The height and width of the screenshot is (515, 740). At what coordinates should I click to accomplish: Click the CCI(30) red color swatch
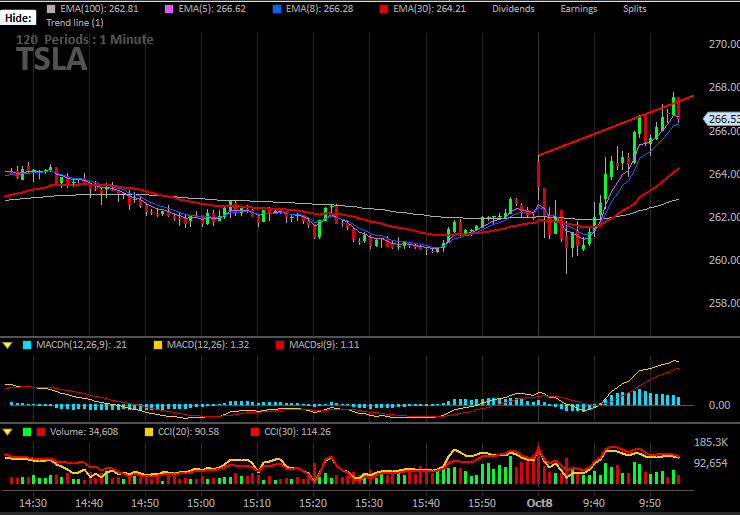pyautogui.click(x=255, y=432)
